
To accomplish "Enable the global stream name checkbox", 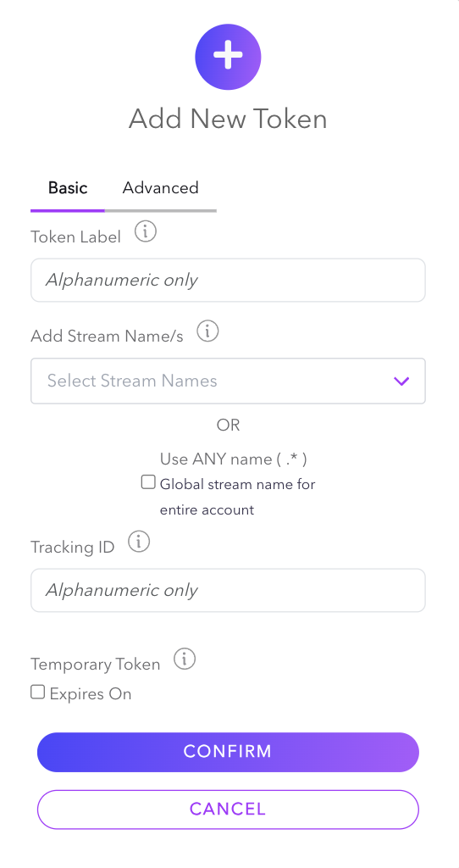I will (148, 482).
